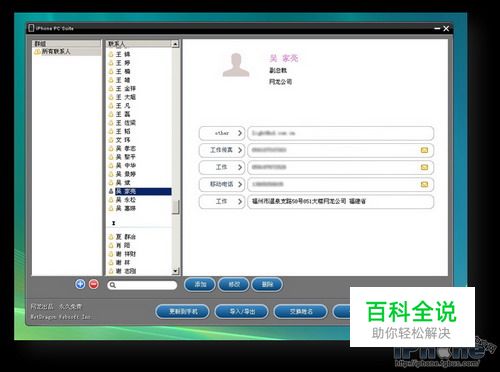
Task: Select contact 吴 家亮 in the list
Action: [139, 191]
